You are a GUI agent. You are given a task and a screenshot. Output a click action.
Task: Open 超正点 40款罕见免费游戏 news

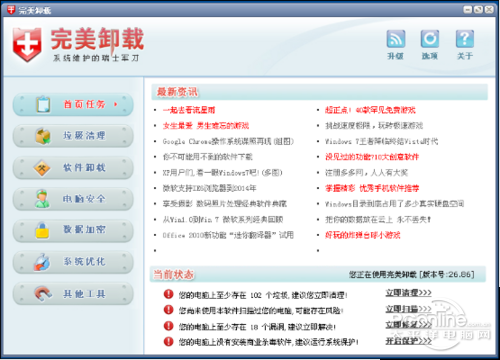pos(370,110)
